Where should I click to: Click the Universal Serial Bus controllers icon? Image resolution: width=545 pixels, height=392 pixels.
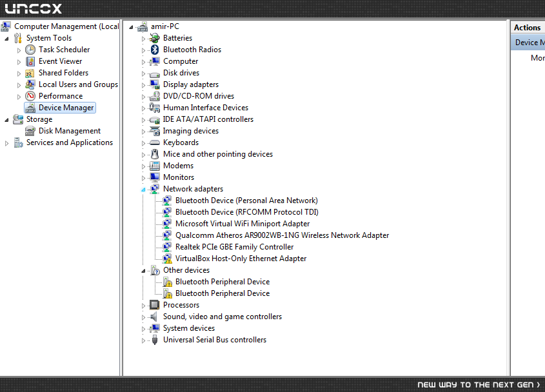[155, 340]
